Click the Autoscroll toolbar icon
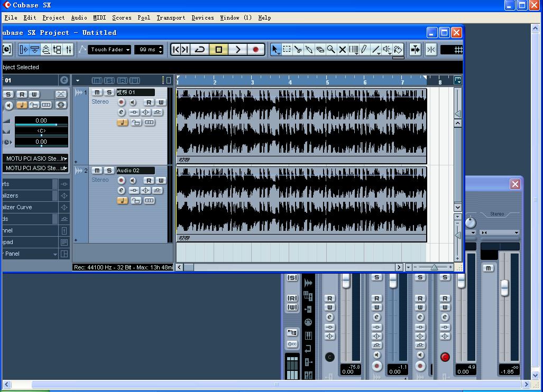543x392 pixels. [x=415, y=50]
